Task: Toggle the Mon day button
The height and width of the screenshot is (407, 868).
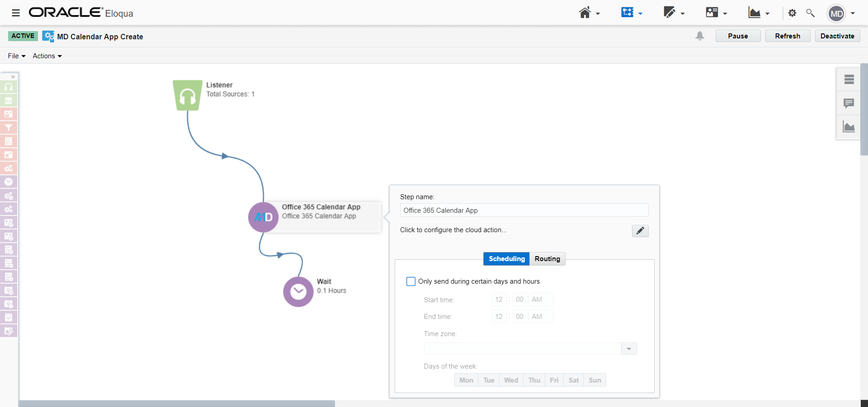Action: tap(466, 380)
